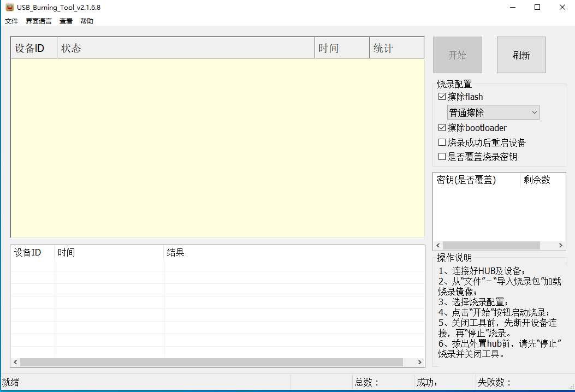Enable the 是否覆盖烧录密钥 option
This screenshot has height=392, width=575.
click(x=442, y=157)
